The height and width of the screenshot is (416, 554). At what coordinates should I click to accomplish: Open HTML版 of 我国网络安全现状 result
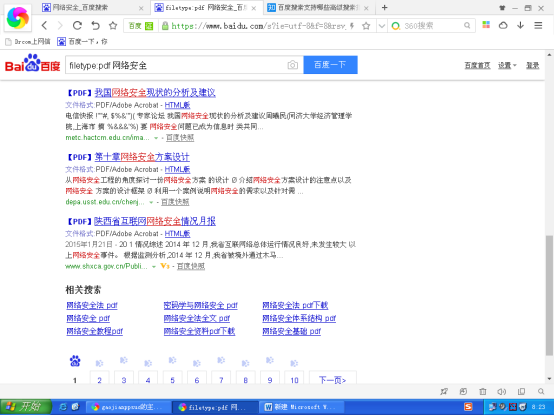(177, 105)
